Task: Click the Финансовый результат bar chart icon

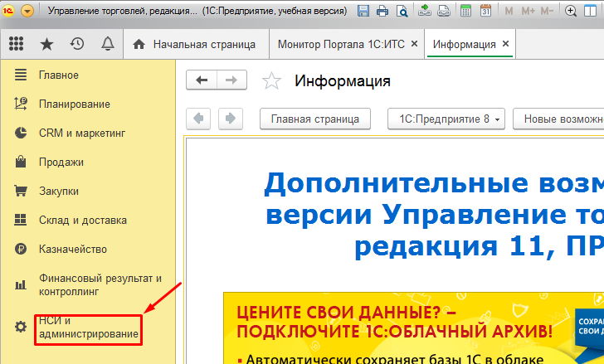Action: 21,285
